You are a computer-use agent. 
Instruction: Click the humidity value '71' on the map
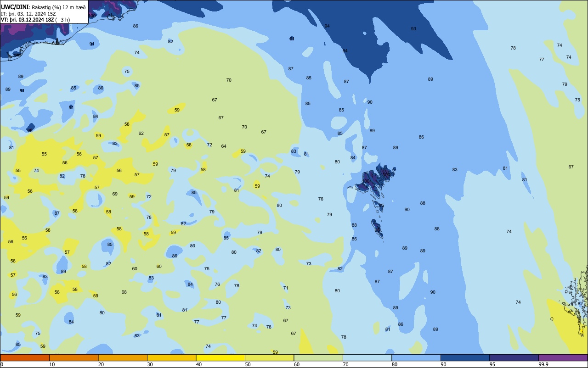(x=286, y=288)
